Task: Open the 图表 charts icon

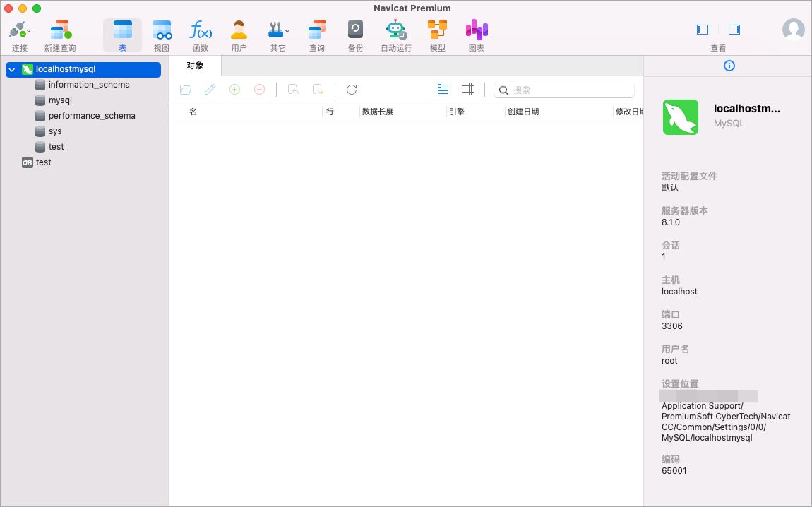Action: pyautogui.click(x=477, y=35)
